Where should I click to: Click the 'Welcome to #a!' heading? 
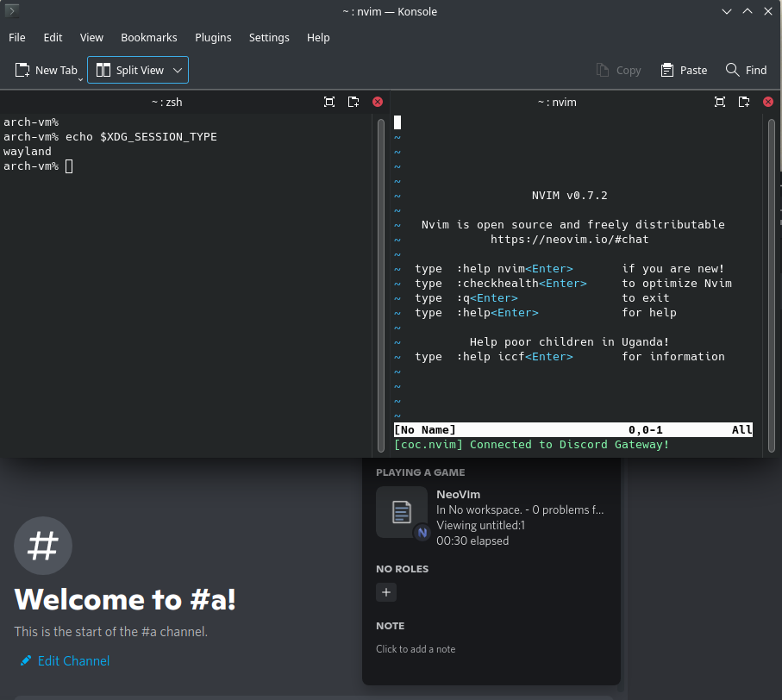click(x=125, y=599)
